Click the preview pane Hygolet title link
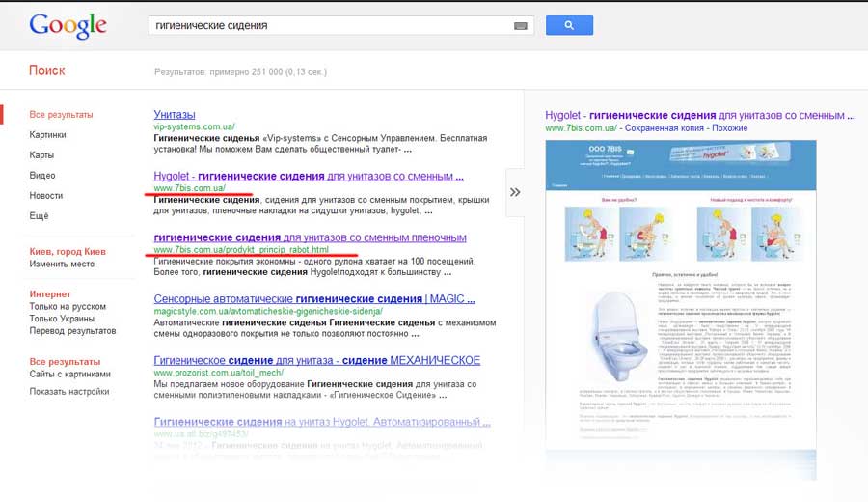Image resolution: width=868 pixels, height=502 pixels. pyautogui.click(x=700, y=115)
